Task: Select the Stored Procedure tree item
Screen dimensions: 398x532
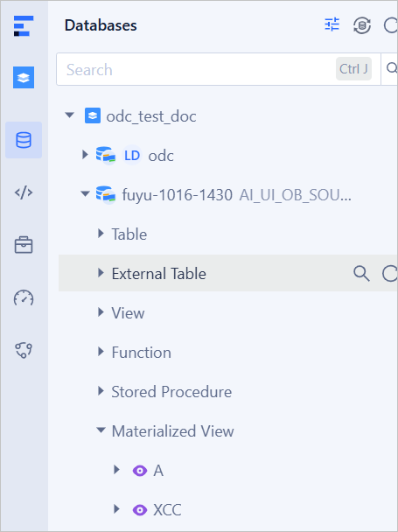Action: 171,391
